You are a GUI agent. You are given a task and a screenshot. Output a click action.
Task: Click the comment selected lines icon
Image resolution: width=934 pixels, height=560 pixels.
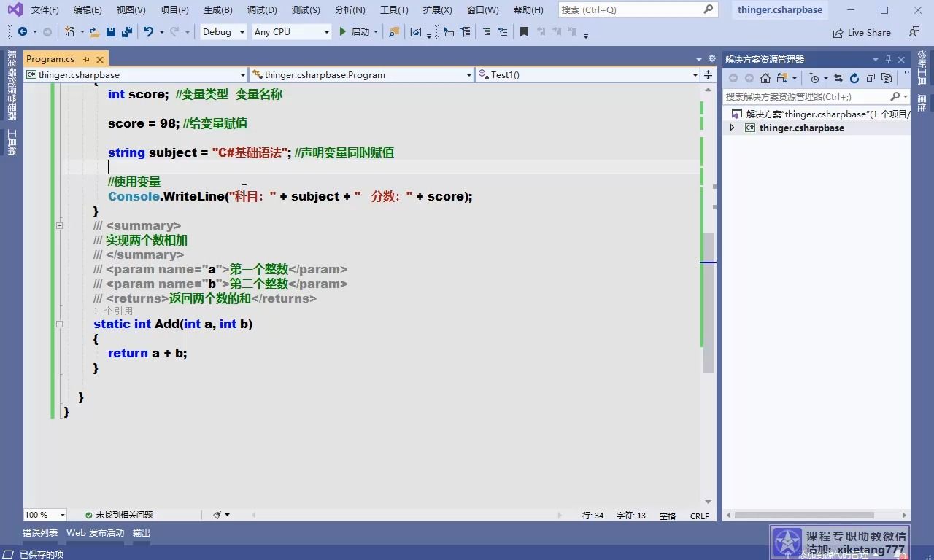tap(487, 32)
